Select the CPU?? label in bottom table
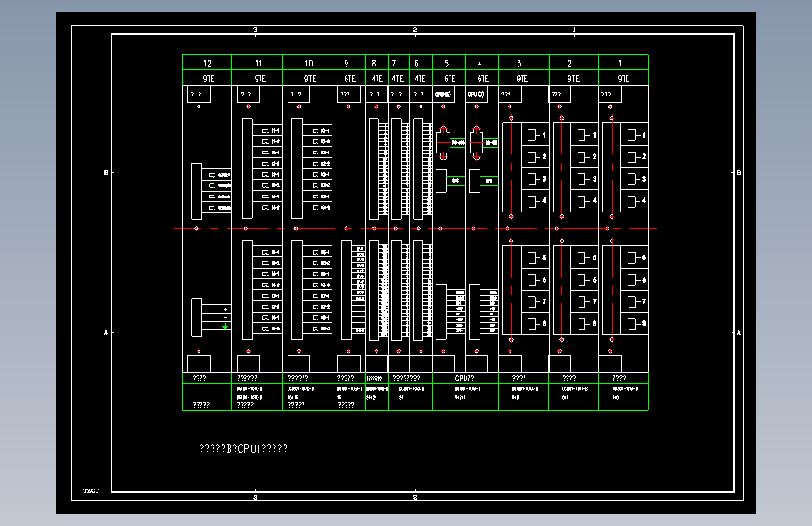 (x=465, y=378)
